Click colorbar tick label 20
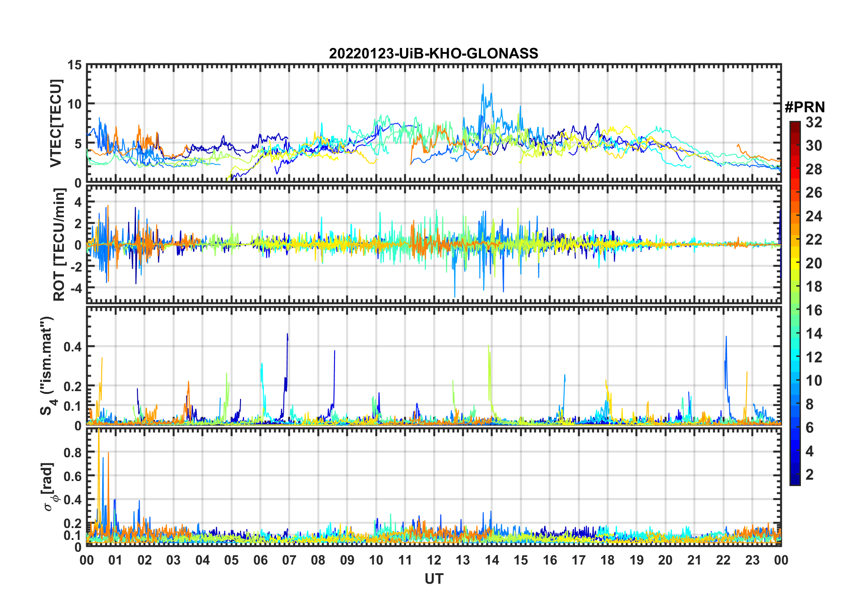The height and width of the screenshot is (607, 868). 814,263
